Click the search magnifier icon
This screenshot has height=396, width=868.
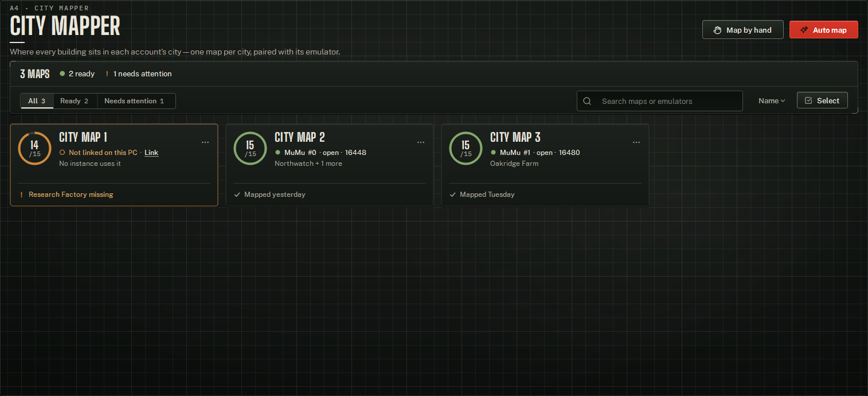point(587,101)
